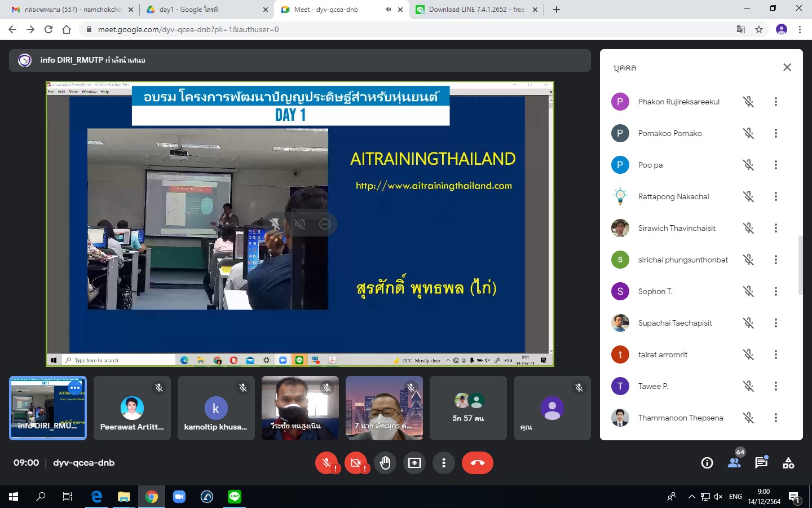Select the info DIRI_RMUTP presentation thumbnail
This screenshot has width=812, height=508.
pyautogui.click(x=48, y=408)
